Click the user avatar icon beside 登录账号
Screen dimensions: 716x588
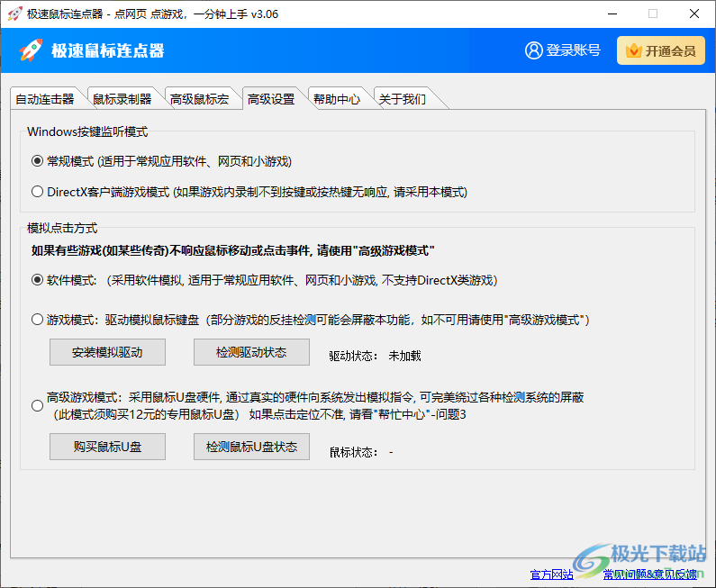tap(533, 50)
